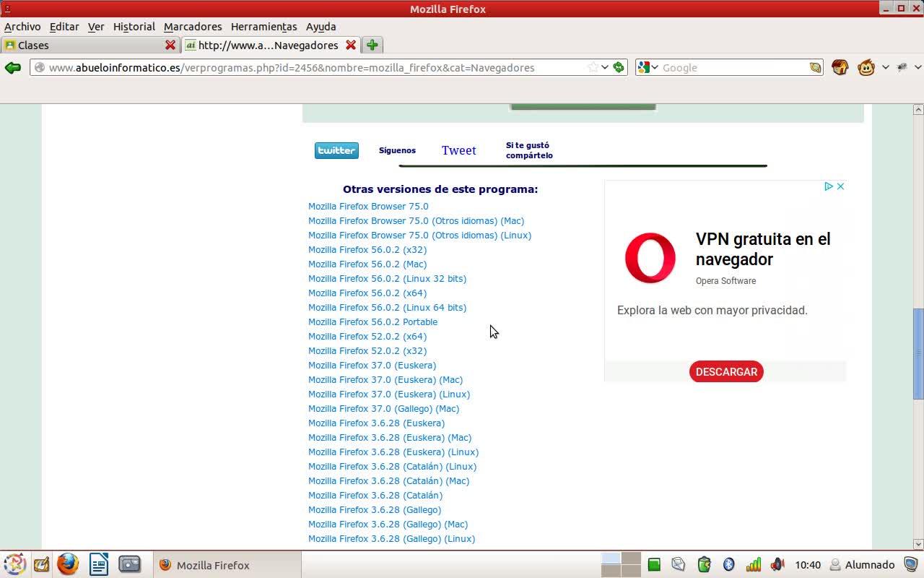Click the DESCARGAR button in the ad
This screenshot has height=578, width=924.
point(726,371)
